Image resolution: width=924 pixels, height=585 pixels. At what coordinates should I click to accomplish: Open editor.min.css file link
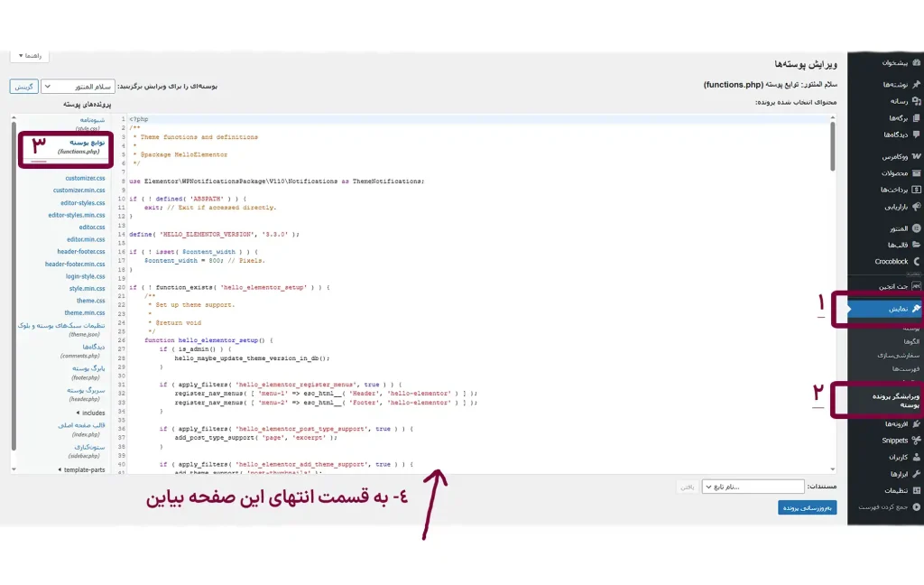tap(86, 239)
